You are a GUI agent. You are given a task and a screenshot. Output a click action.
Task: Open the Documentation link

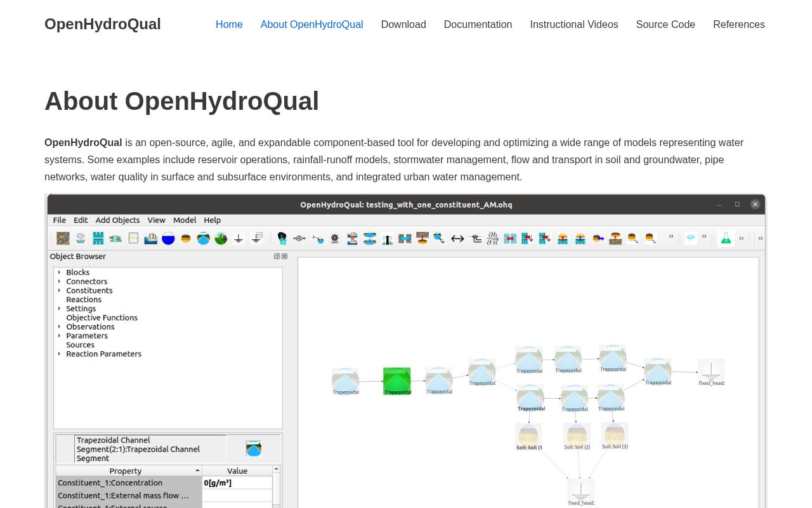[478, 24]
